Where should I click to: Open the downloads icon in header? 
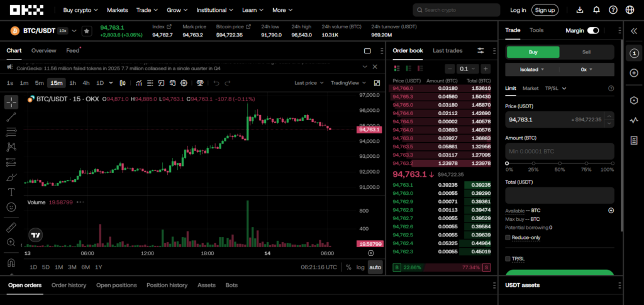pyautogui.click(x=579, y=10)
